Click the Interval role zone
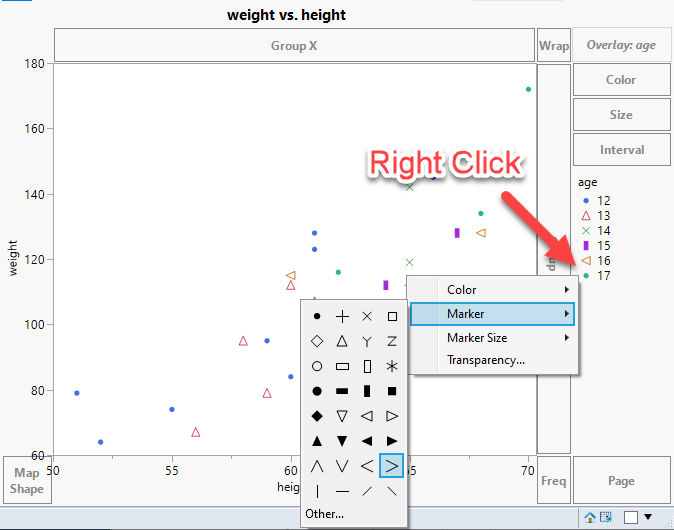674x530 pixels. (621, 150)
